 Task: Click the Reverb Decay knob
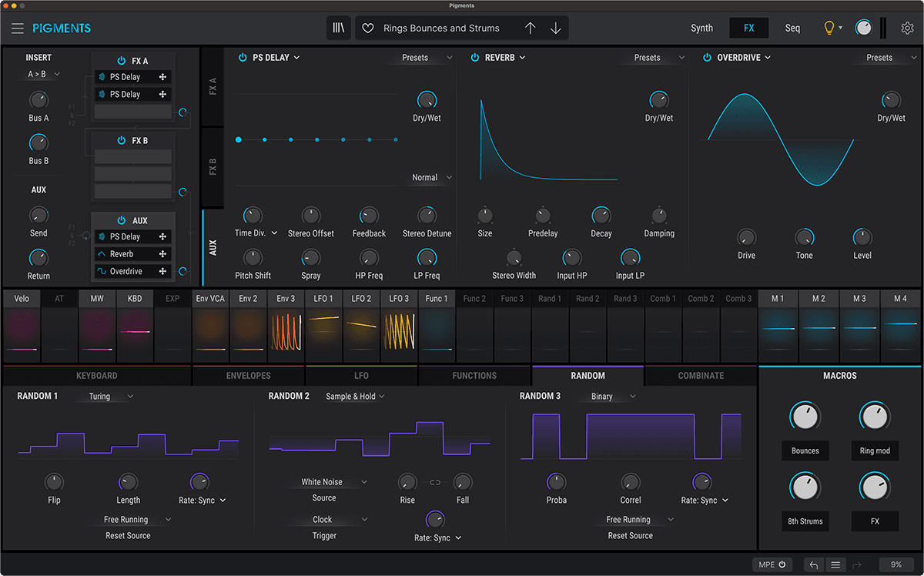click(601, 216)
